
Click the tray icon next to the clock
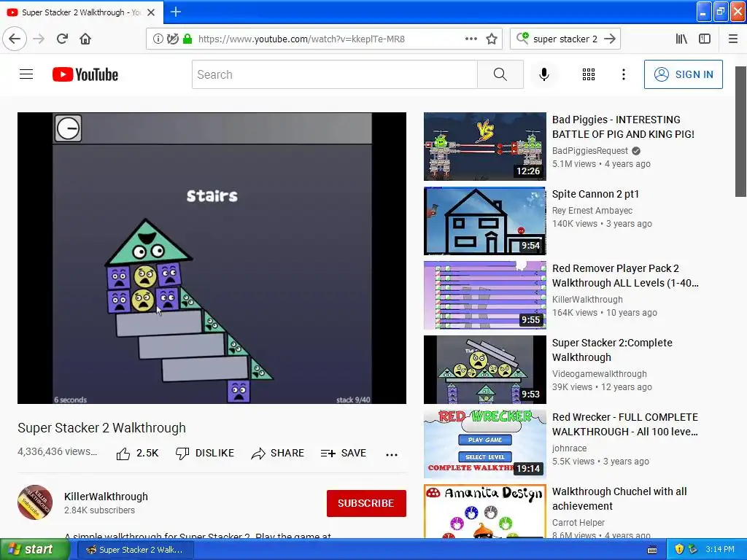(693, 550)
